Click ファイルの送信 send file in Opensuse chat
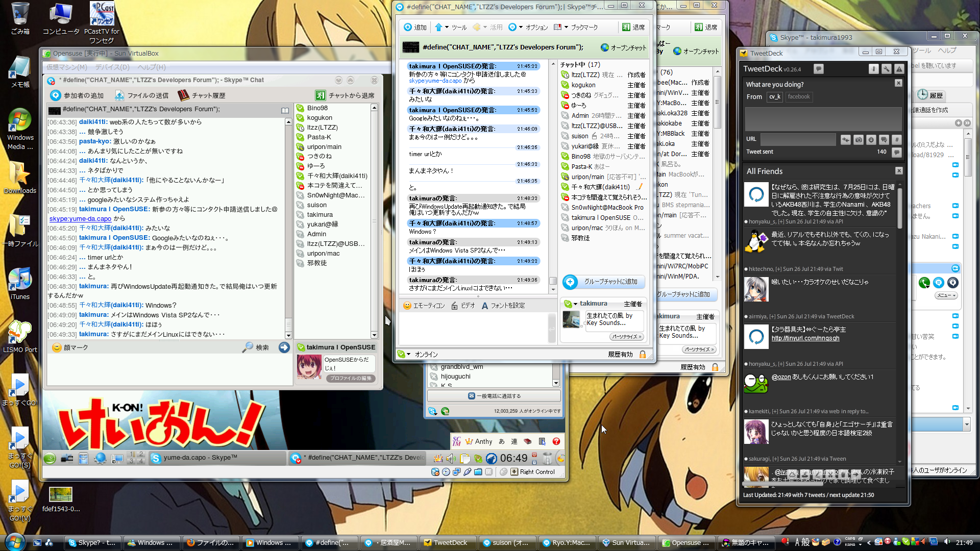980x551 pixels. tap(141, 95)
